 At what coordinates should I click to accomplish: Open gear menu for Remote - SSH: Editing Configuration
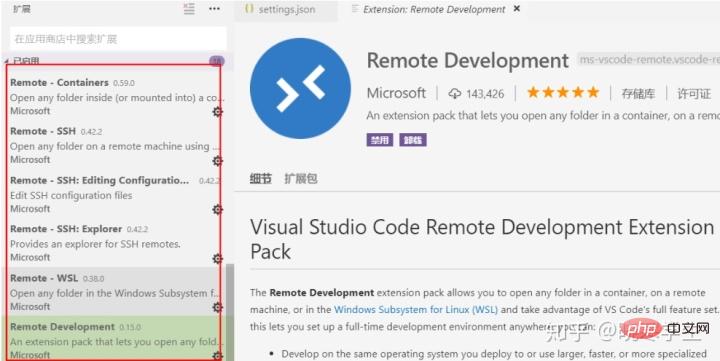218,209
